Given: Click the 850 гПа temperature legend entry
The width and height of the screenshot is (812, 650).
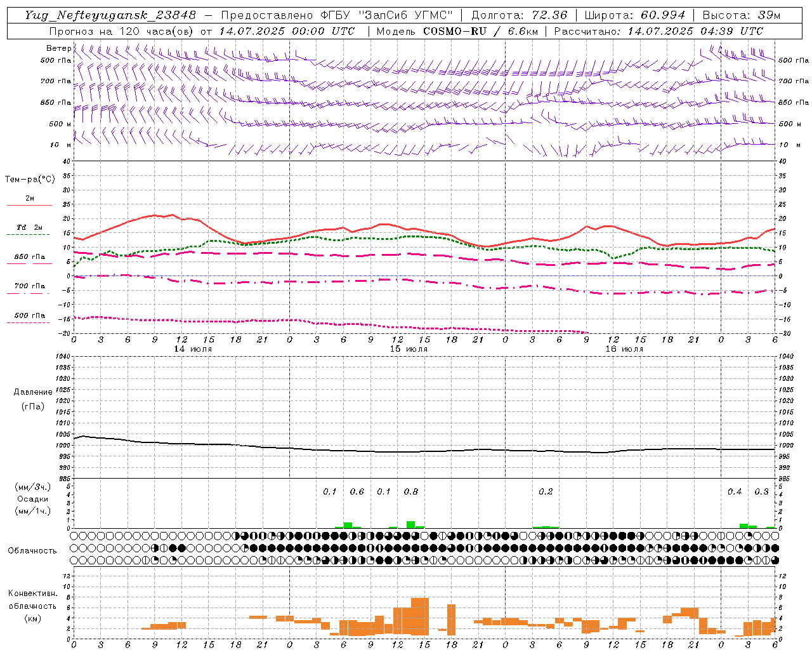Looking at the screenshot, I should [x=29, y=259].
